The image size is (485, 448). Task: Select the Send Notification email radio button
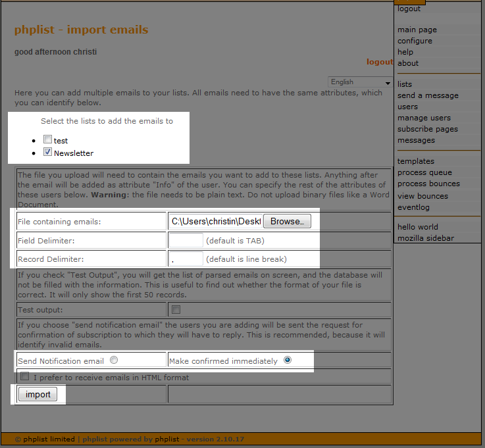(114, 361)
